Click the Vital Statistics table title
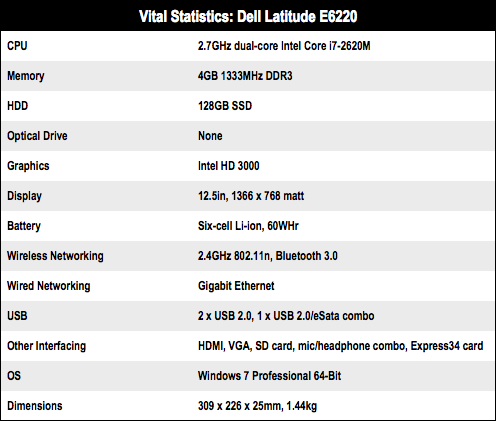 tap(248, 16)
